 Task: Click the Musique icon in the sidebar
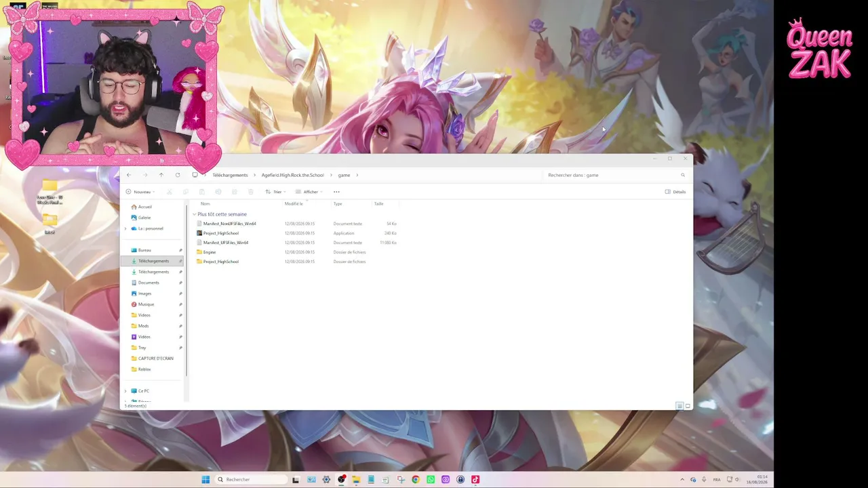point(134,304)
